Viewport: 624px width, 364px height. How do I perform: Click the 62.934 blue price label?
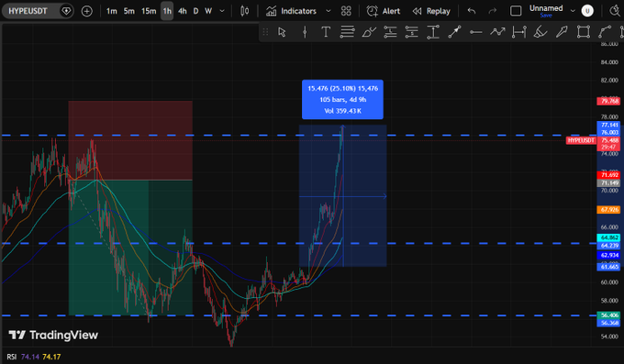[609, 255]
